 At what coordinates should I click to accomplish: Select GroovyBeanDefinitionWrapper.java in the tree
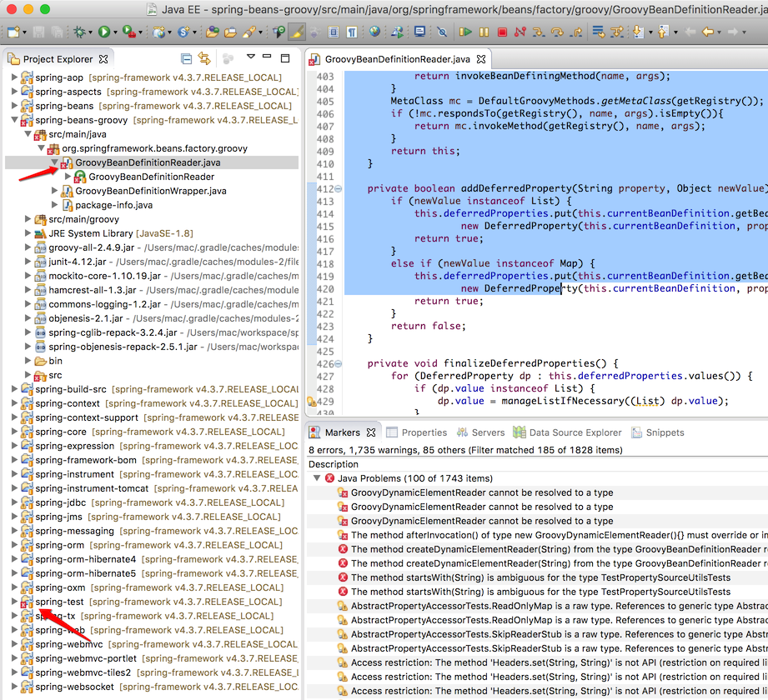(150, 191)
